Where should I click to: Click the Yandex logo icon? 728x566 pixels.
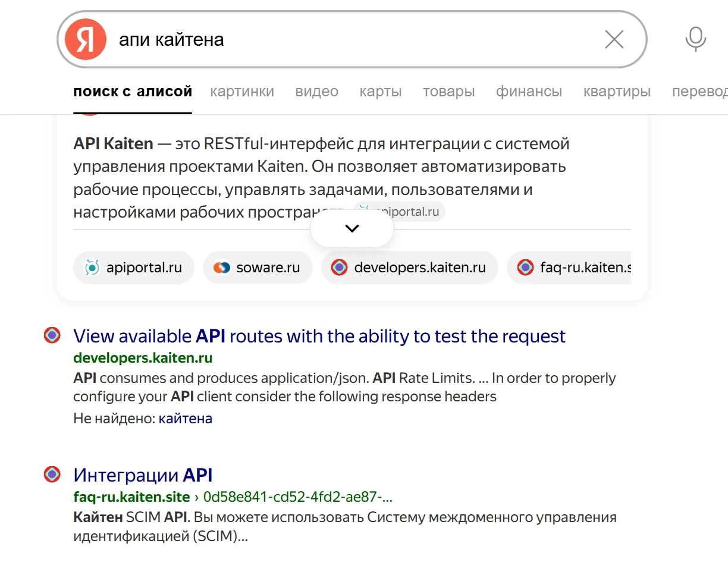pyautogui.click(x=85, y=40)
